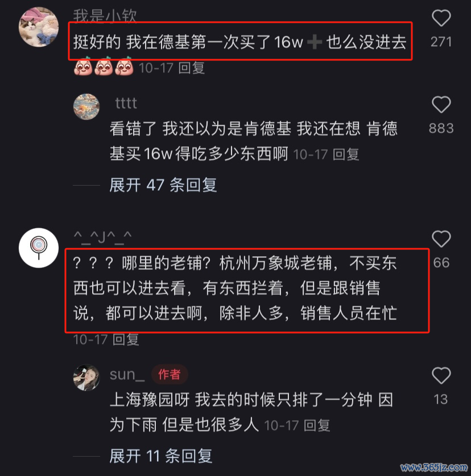Viewport: 471px width, 476px height.
Task: Expand 47 more replies
Action: pos(163,185)
